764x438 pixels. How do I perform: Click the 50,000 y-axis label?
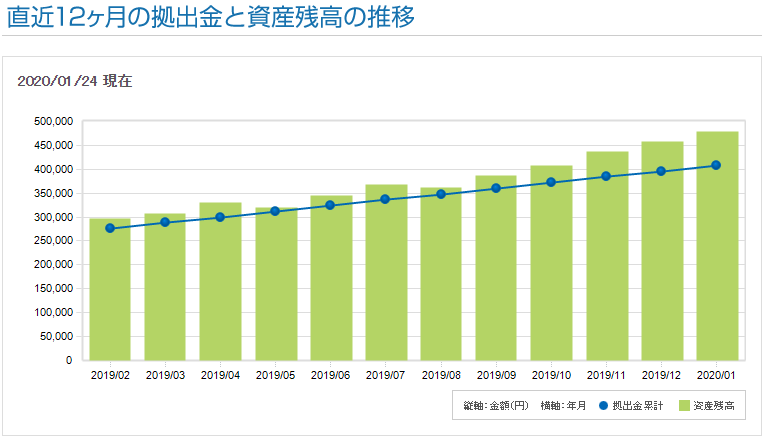click(x=57, y=336)
